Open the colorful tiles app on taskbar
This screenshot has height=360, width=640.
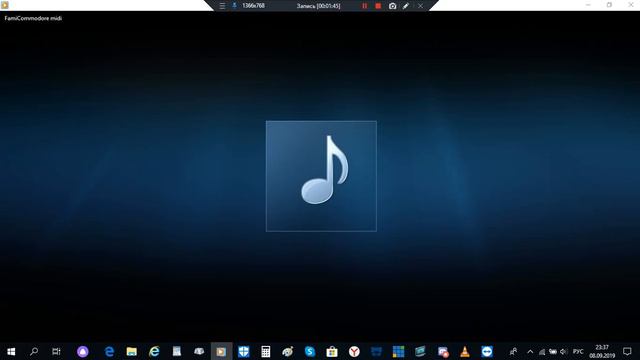[x=398, y=351]
